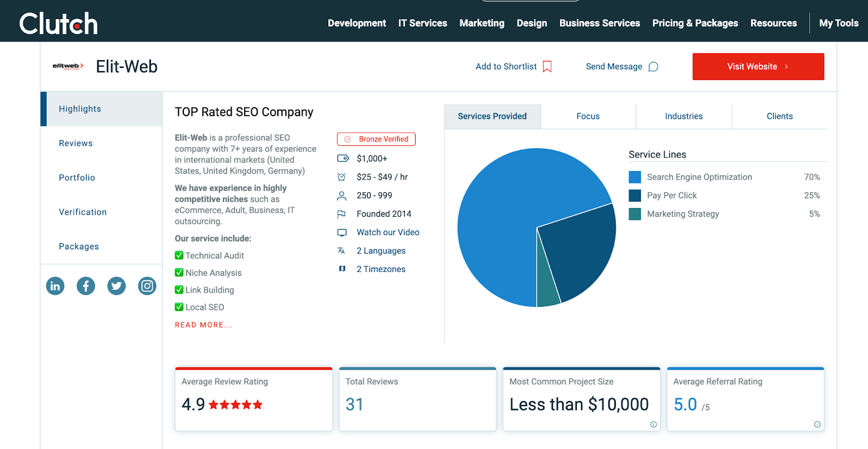Click the Local SEO green checkmark
The height and width of the screenshot is (449, 868).
[x=179, y=307]
